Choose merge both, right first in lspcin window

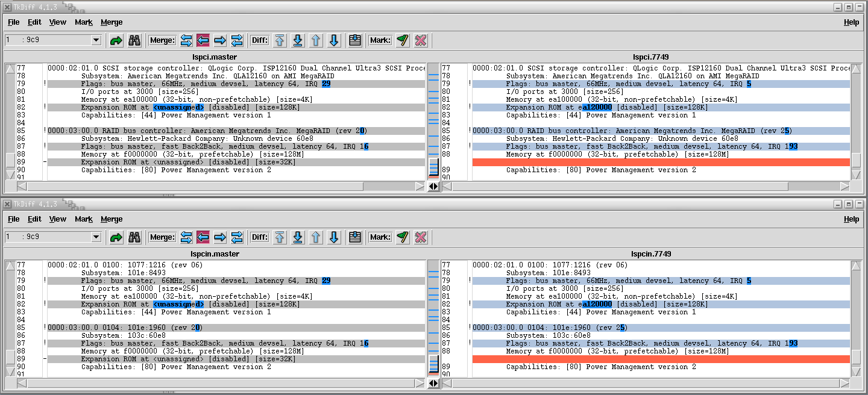(x=237, y=237)
